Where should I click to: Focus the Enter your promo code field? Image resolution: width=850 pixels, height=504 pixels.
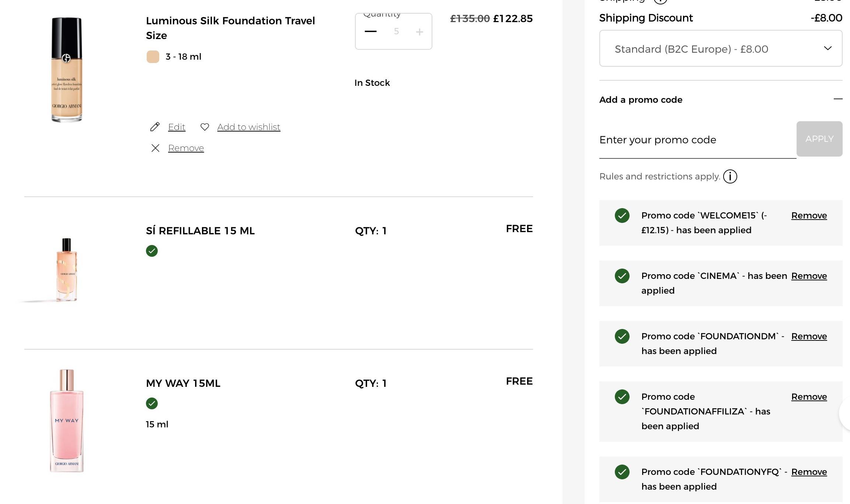698,140
